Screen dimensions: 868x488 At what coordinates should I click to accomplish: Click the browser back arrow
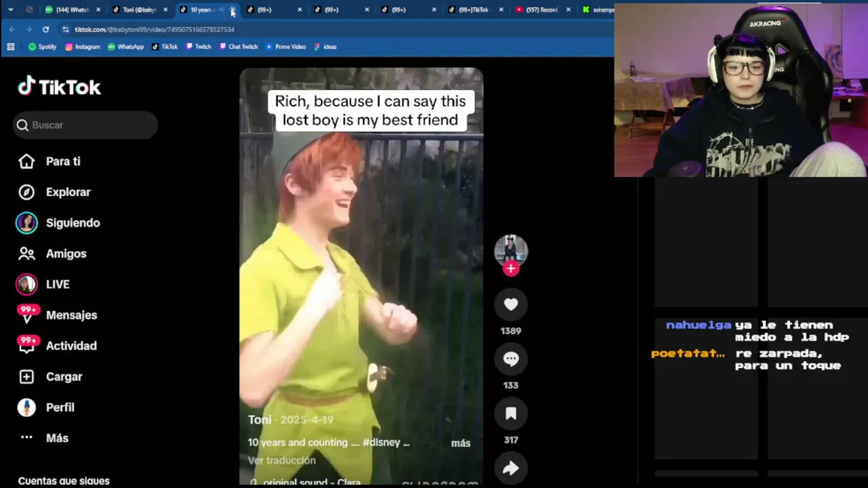coord(12,29)
